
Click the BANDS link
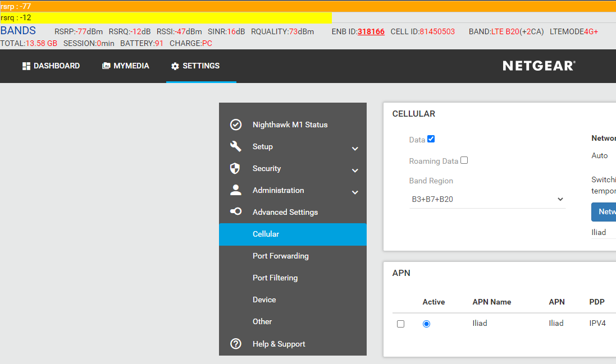pyautogui.click(x=18, y=31)
